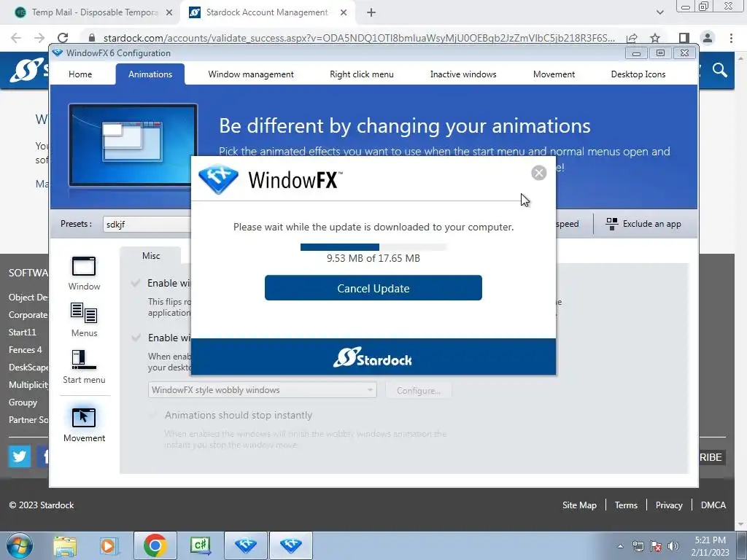Cancel the update download

point(373,288)
